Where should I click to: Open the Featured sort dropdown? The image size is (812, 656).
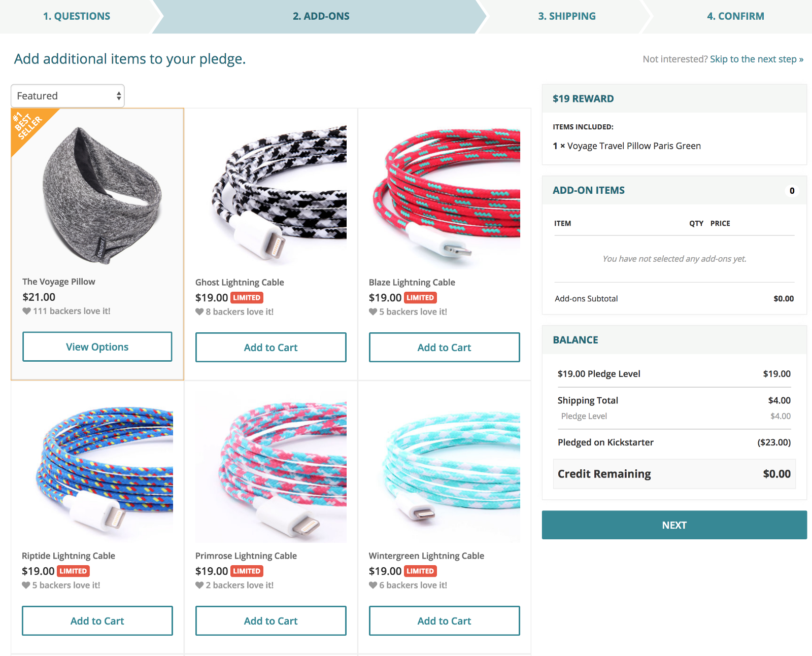point(67,96)
